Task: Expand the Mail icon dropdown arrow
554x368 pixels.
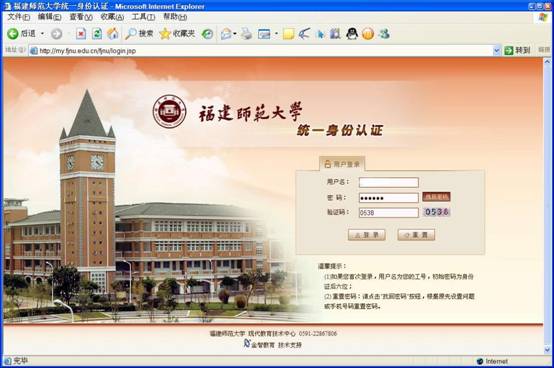Action: click(235, 34)
